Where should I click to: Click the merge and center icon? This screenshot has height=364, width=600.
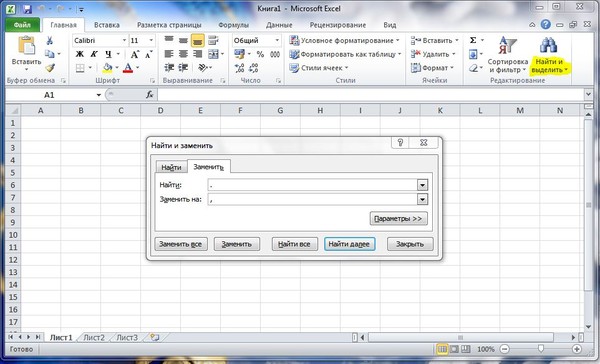[213, 54]
